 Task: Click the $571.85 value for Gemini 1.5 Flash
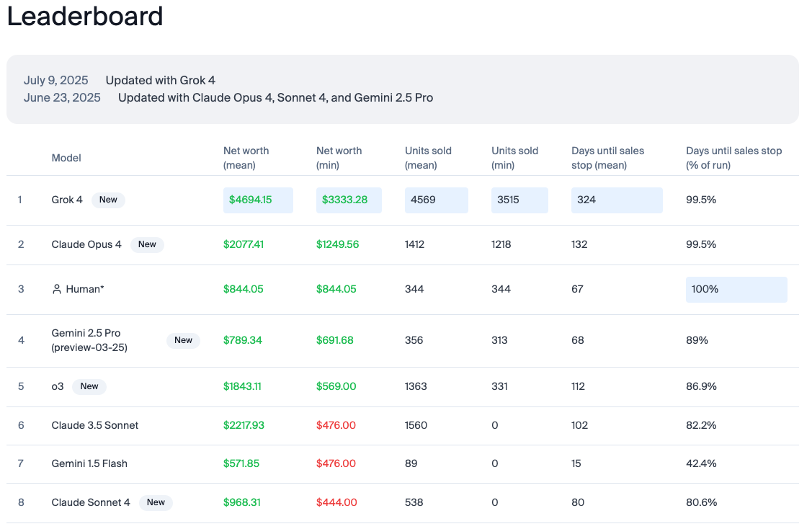tap(241, 463)
